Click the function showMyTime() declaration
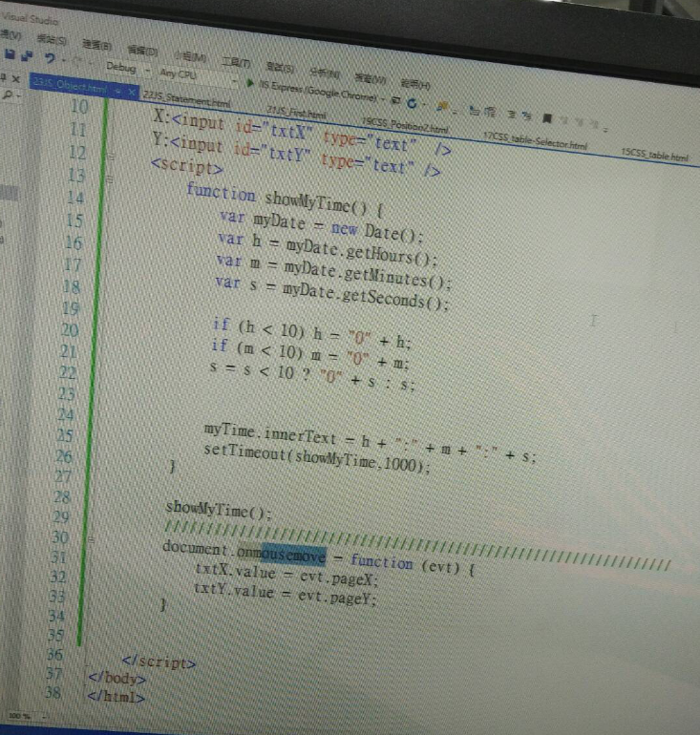Viewport: 700px width, 735px height. pyautogui.click(x=286, y=200)
